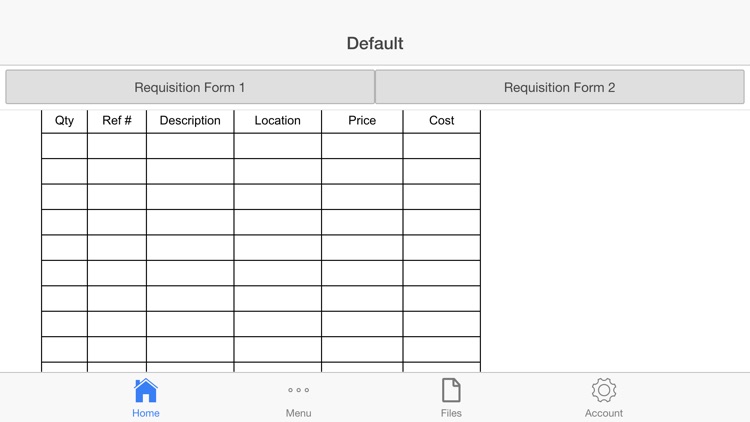Viewport: 750px width, 422px height.
Task: Click the second-row cell under Qty
Action: click(64, 171)
